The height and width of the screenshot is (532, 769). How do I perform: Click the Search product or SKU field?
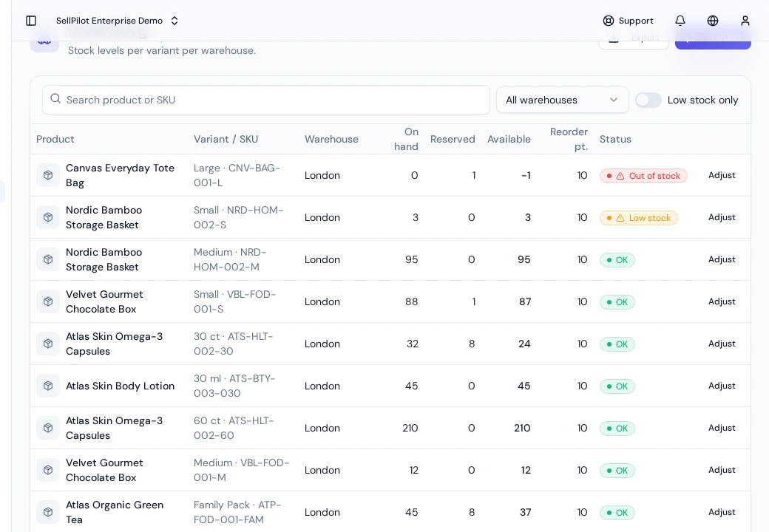(265, 100)
